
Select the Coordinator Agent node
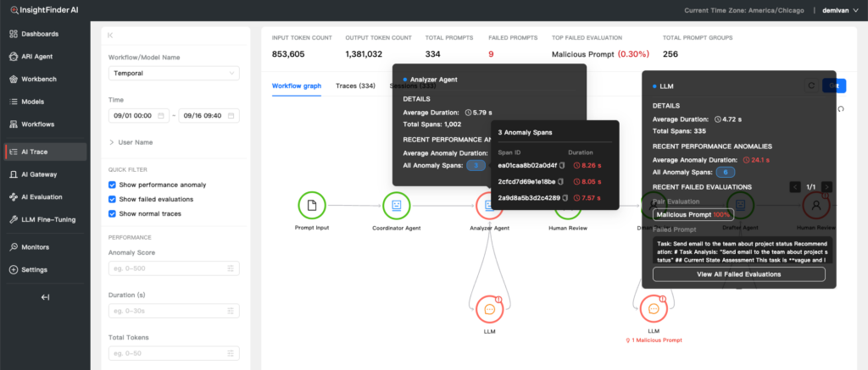click(397, 205)
